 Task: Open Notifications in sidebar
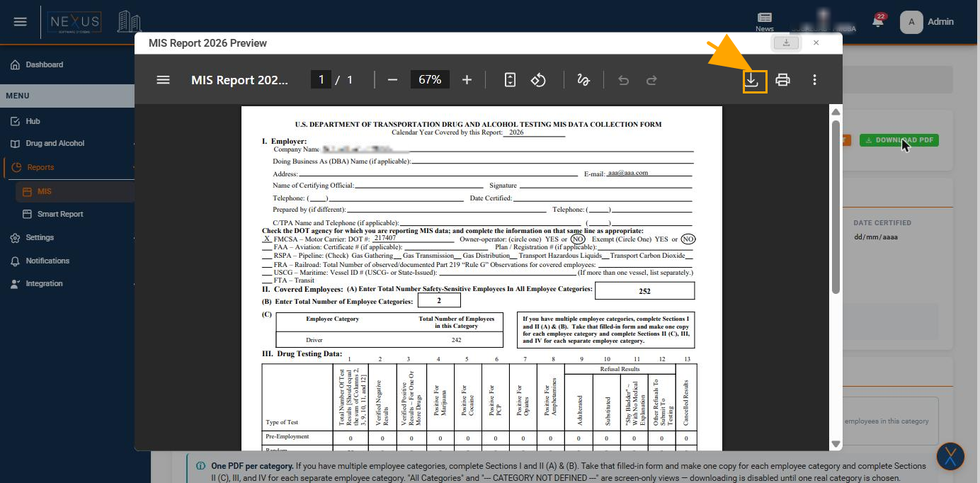click(x=47, y=261)
